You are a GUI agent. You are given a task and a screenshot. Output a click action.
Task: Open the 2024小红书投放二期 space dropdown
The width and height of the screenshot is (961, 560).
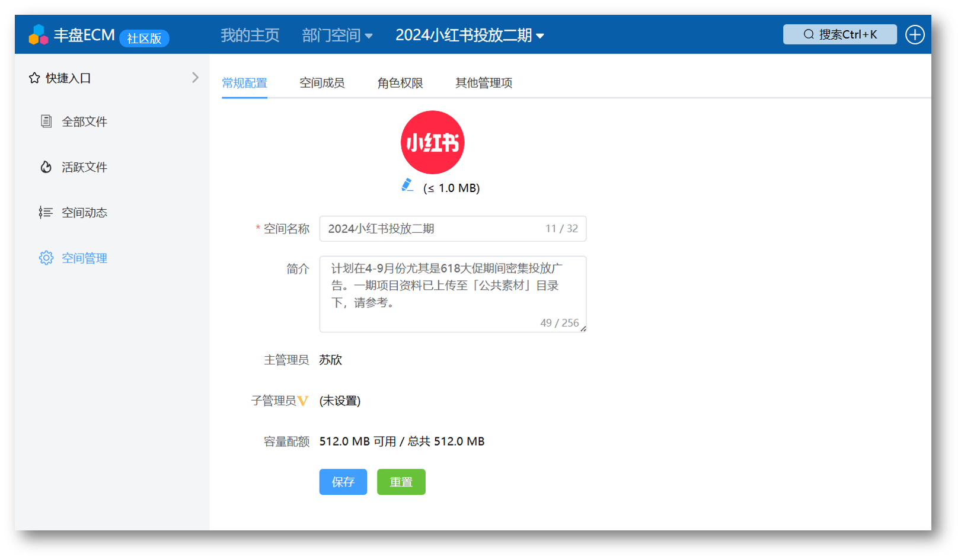[470, 35]
